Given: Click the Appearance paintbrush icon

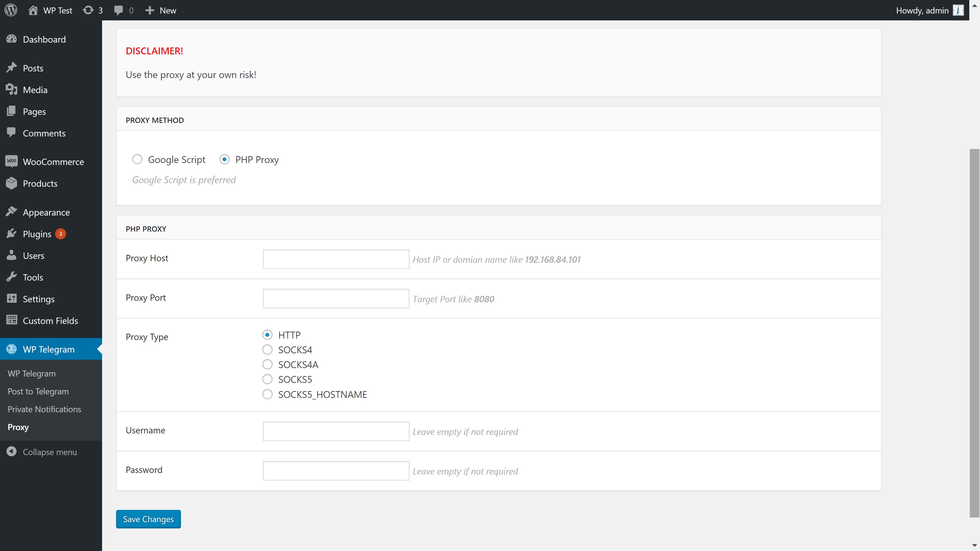Looking at the screenshot, I should tap(11, 212).
